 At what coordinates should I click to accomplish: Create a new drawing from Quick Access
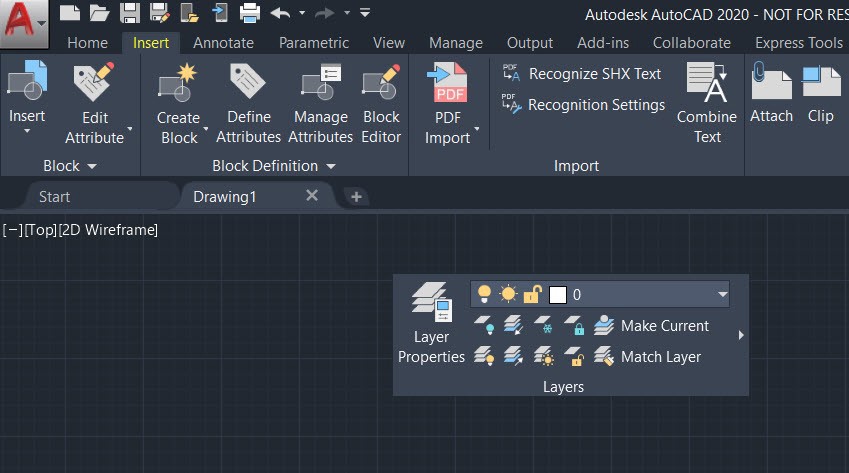click(x=69, y=12)
